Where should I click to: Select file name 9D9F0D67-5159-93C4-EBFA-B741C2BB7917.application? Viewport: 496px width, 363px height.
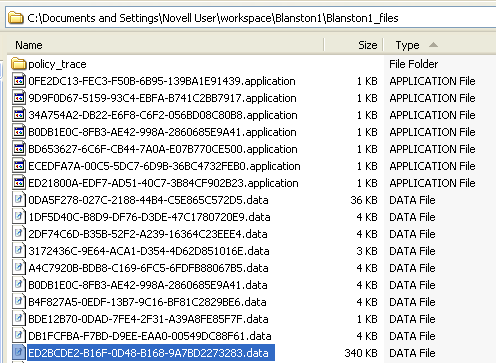[x=162, y=98]
